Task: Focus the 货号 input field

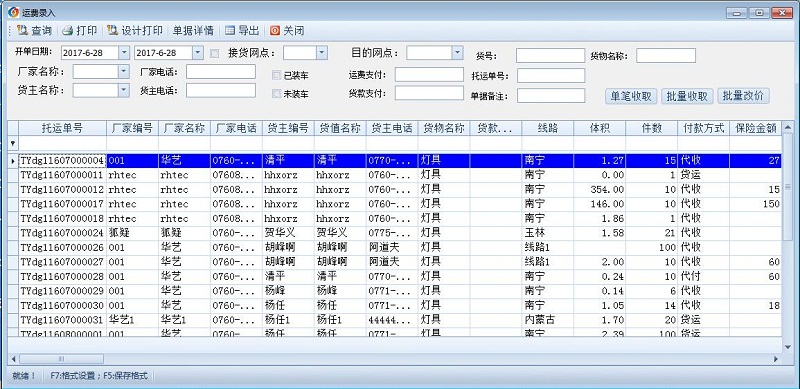Action: tap(550, 56)
